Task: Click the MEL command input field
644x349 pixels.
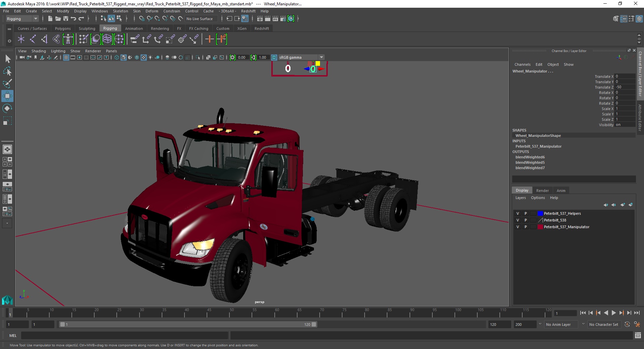Action: pos(124,335)
